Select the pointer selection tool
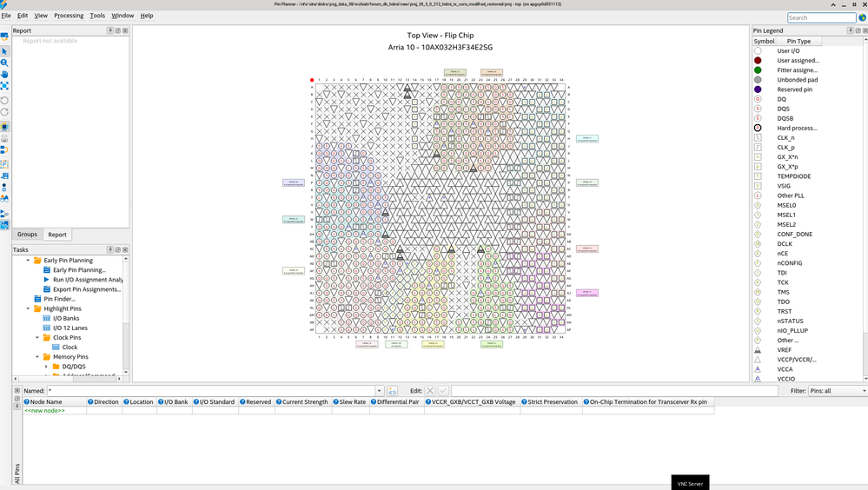This screenshot has width=868, height=490. pos(4,51)
